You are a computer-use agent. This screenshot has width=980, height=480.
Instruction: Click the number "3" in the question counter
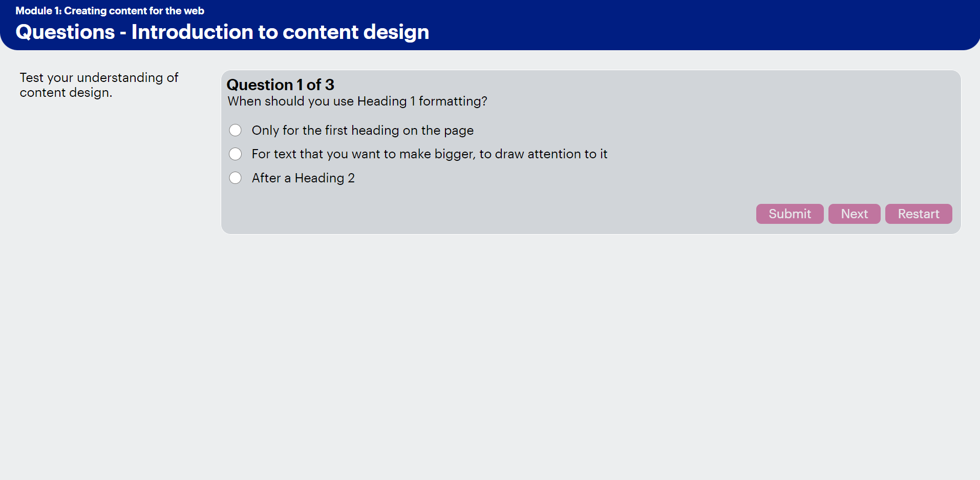click(330, 85)
